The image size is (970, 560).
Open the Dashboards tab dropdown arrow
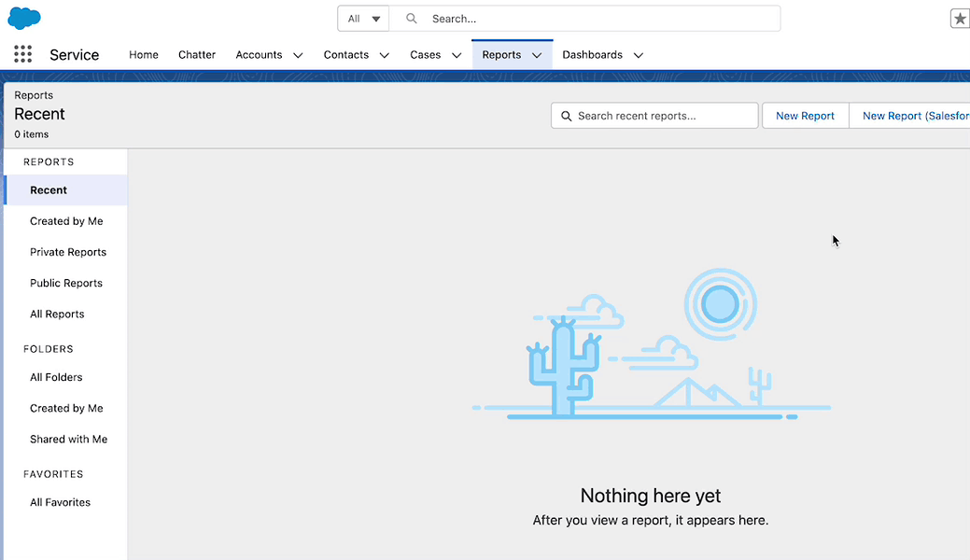pos(639,55)
